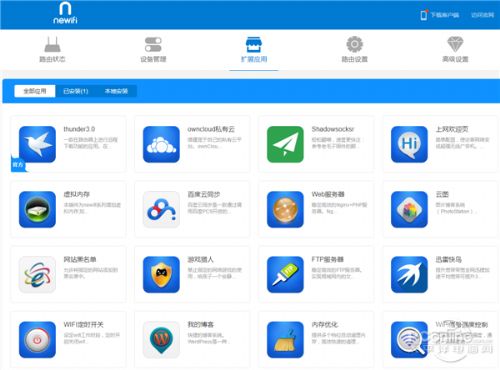This screenshot has width=500, height=370.
Task: Open the Web服务器 globe icon
Action: tap(285, 209)
